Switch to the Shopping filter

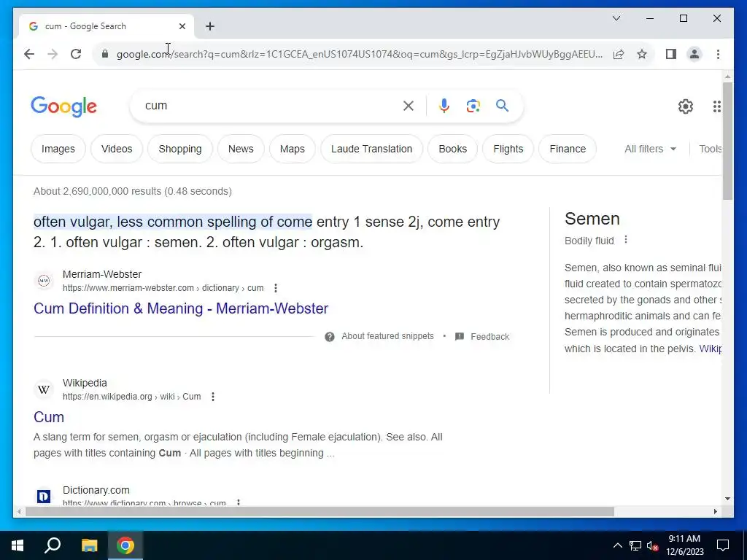[180, 149]
